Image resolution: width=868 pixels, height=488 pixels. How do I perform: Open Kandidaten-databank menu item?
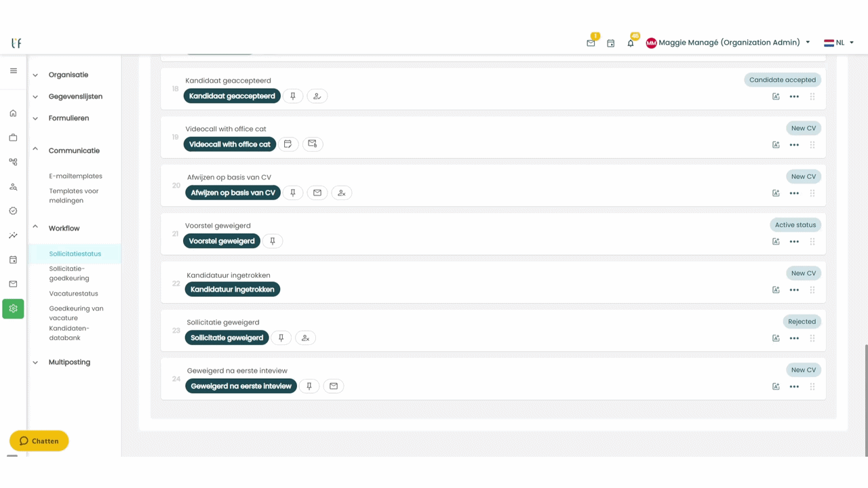pos(69,333)
